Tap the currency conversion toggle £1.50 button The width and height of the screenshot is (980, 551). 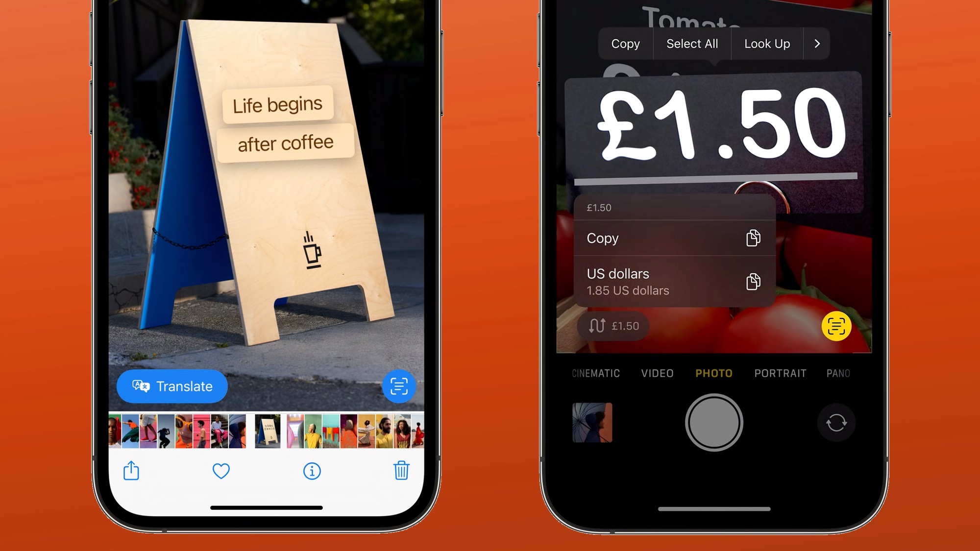coord(612,326)
